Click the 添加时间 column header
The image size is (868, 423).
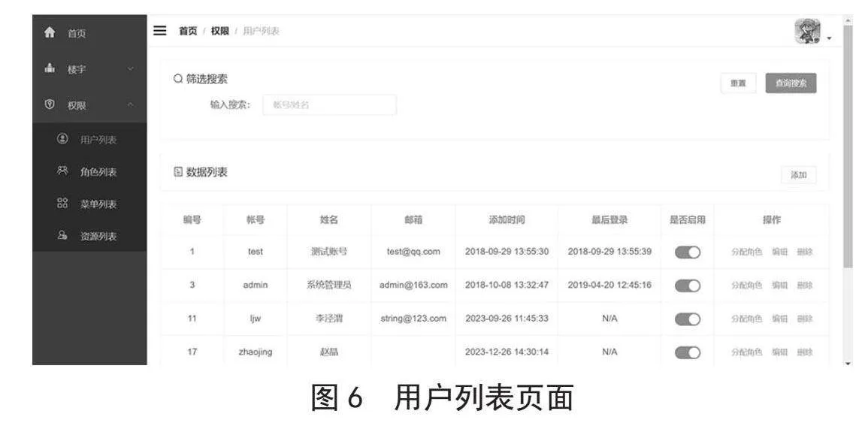pos(507,220)
